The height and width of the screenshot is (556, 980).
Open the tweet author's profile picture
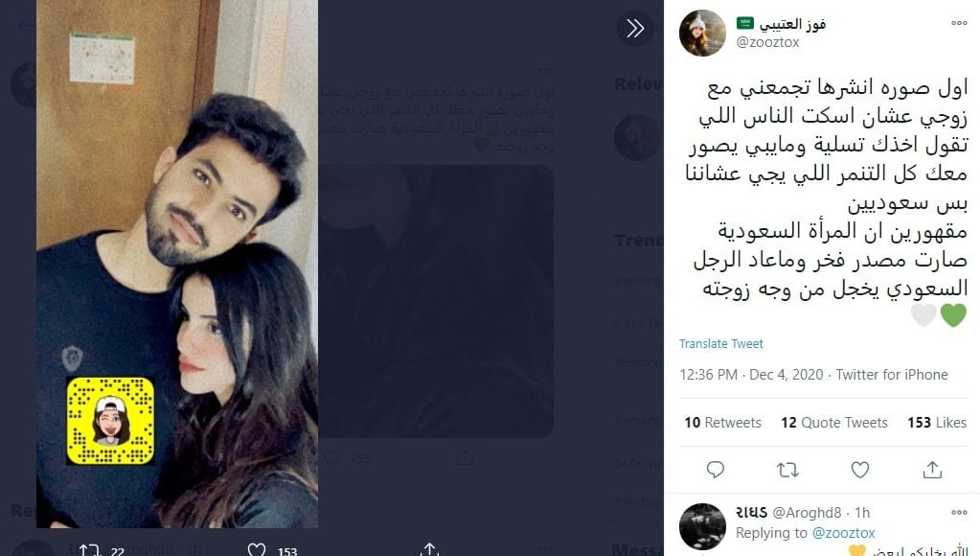pyautogui.click(x=702, y=34)
